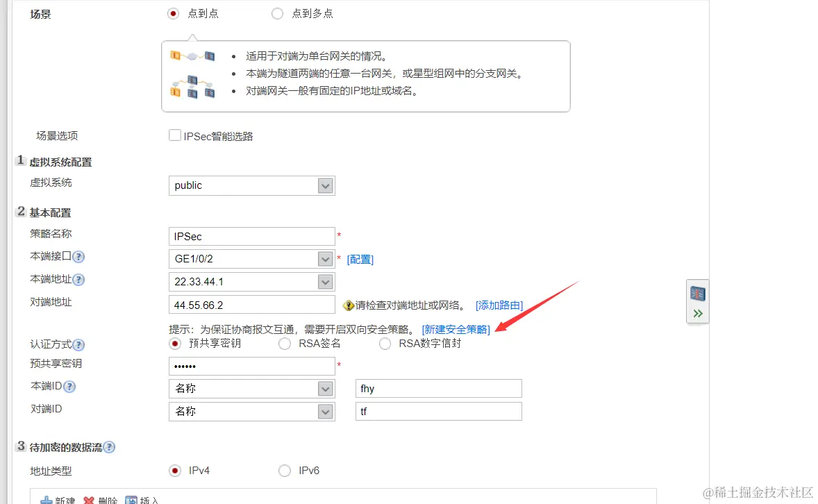Click the 预共享密钥 password field
This screenshot has height=504, width=818.
click(x=251, y=367)
